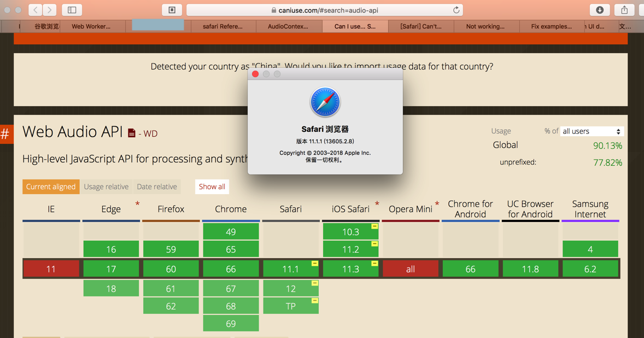The height and width of the screenshot is (338, 644).
Task: Switch to the Fix examples... tab
Action: pyautogui.click(x=552, y=26)
